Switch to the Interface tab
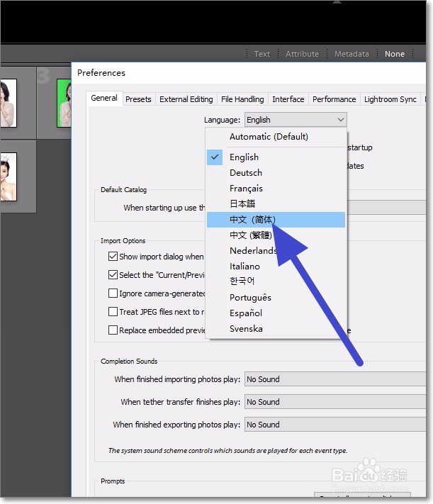Image resolution: width=433 pixels, height=504 pixels. coord(288,99)
